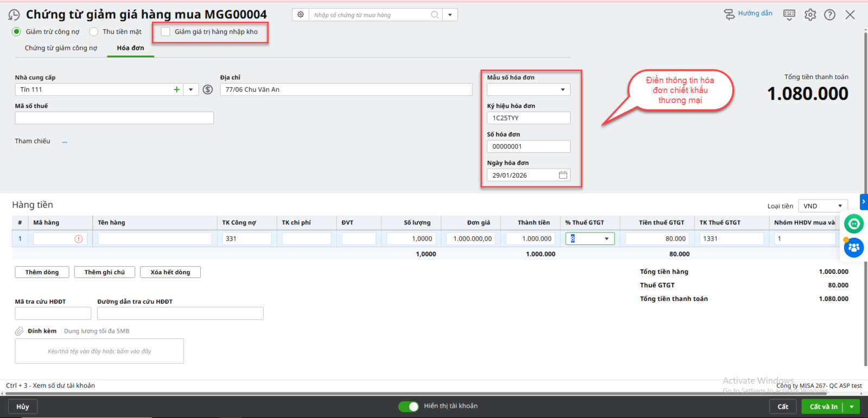Expand the Mẫu số hóa đơn dropdown
Viewport: 868px width, 418px height.
(x=563, y=89)
